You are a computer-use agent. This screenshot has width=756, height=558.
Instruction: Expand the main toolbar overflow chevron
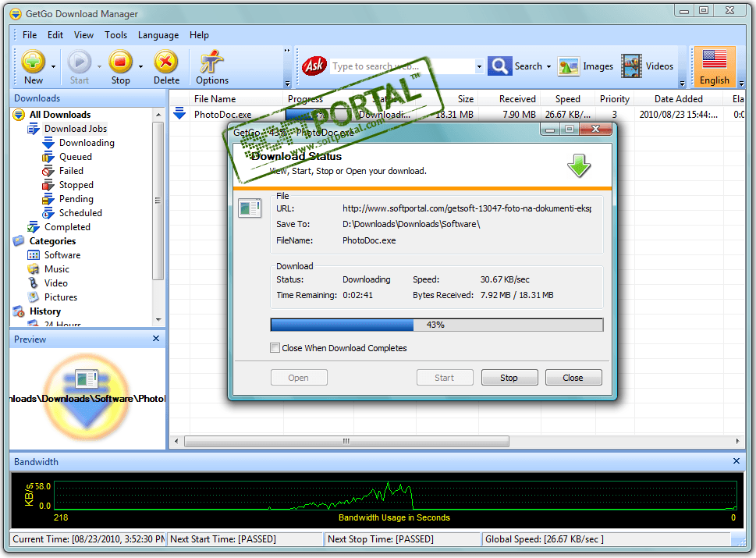click(287, 50)
